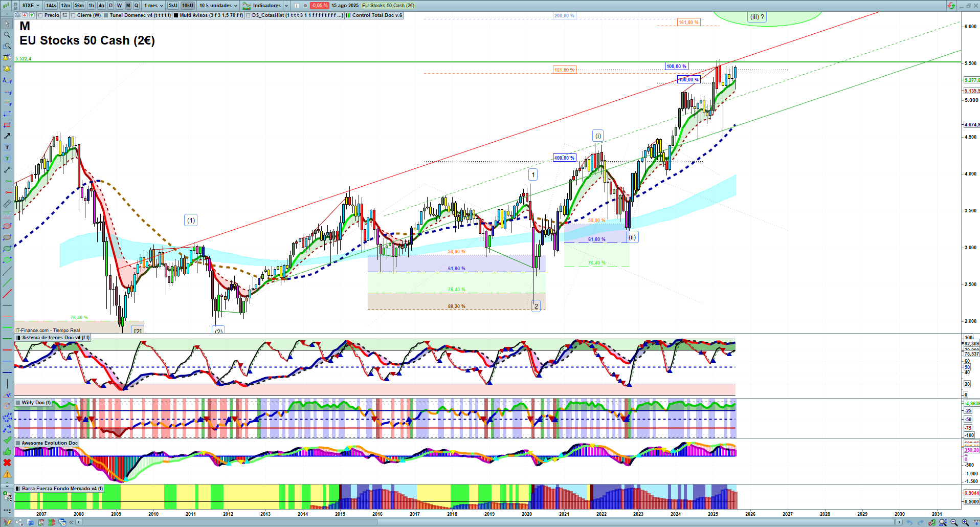
Task: Select the black arrow drawing tool
Action: point(7,136)
